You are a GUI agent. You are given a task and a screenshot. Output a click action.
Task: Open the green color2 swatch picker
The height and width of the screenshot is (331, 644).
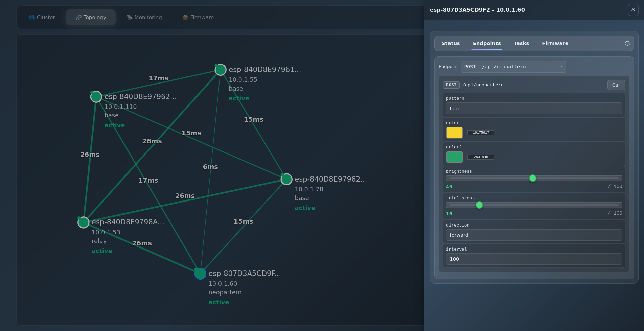pyautogui.click(x=454, y=157)
